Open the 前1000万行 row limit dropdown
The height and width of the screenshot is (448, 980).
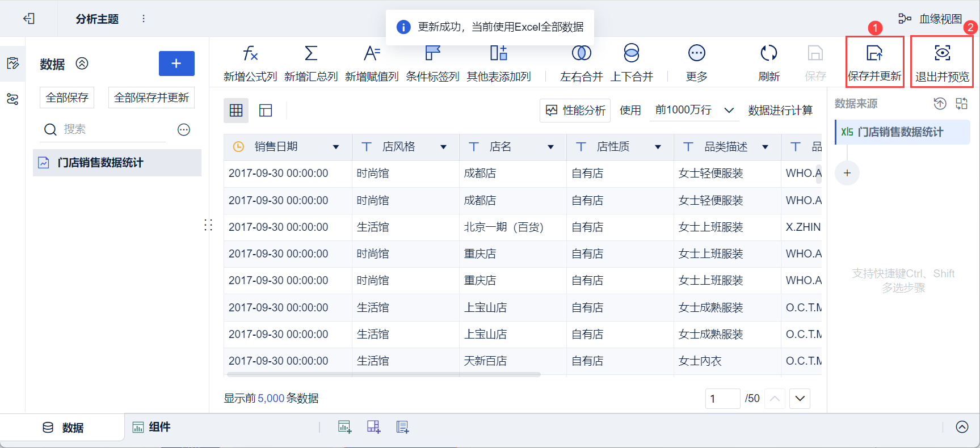695,110
